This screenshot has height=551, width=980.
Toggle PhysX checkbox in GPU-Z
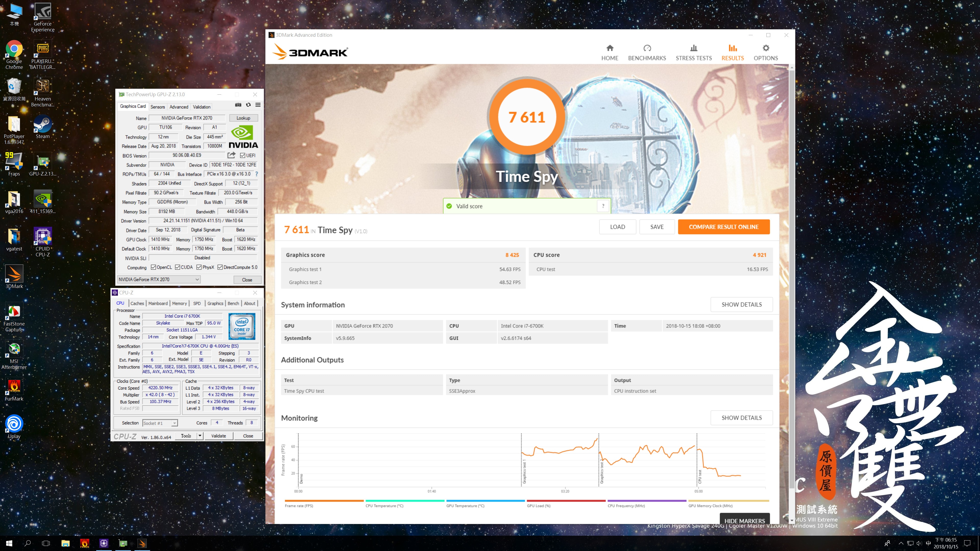tap(199, 267)
